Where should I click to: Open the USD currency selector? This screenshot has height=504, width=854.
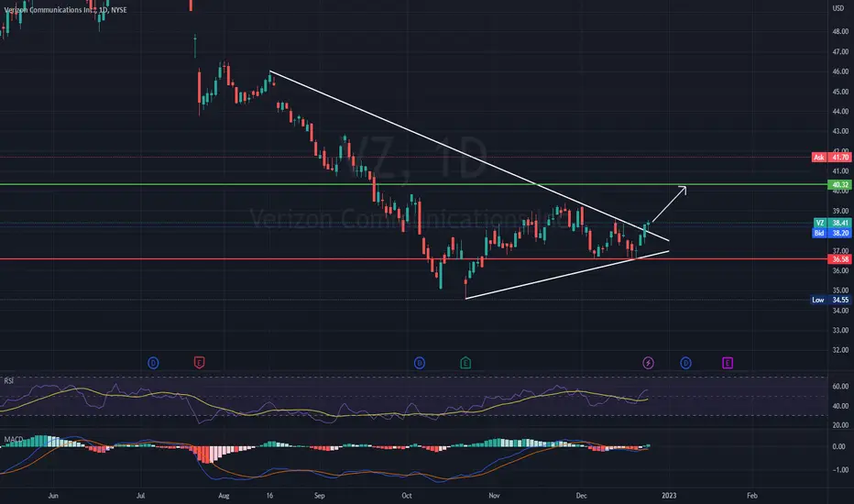838,8
